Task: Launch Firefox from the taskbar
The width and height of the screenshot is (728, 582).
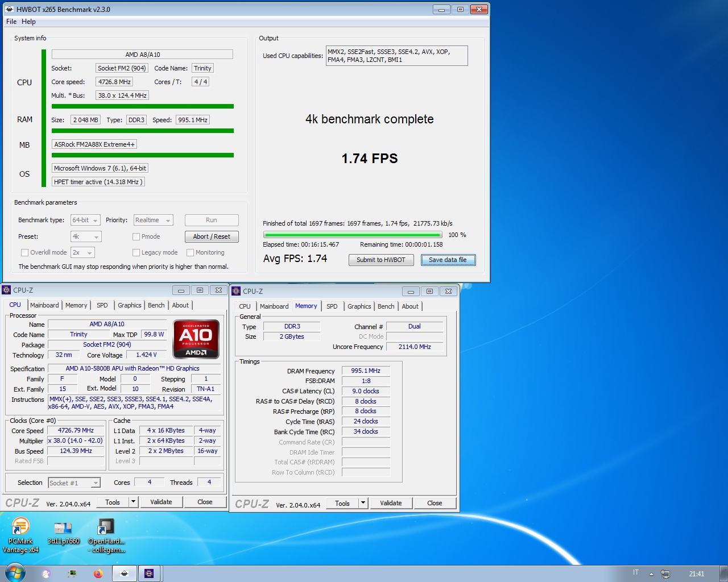Action: tap(98, 573)
